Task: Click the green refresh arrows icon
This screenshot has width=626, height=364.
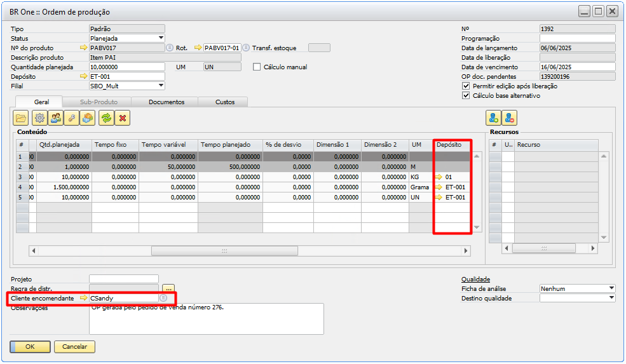Action: click(x=106, y=118)
